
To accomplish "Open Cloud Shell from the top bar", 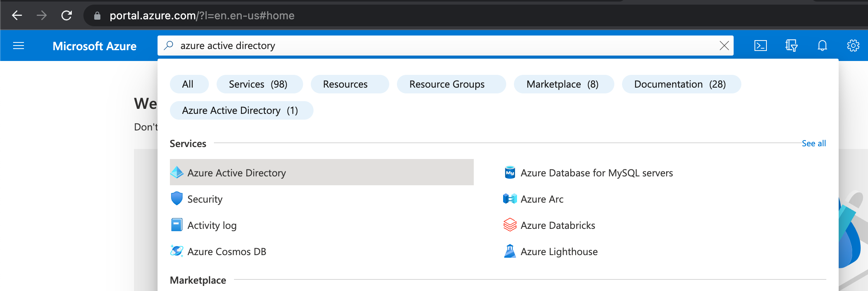I will (760, 46).
